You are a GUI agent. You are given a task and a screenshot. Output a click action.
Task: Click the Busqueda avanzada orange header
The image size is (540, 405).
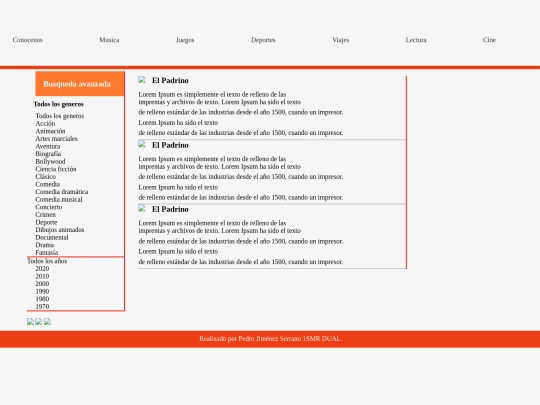[x=80, y=84]
